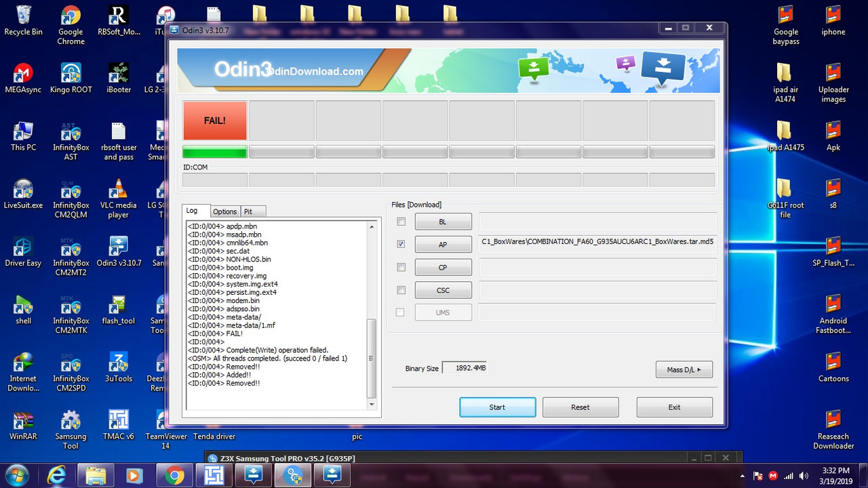This screenshot has height=488, width=868.
Task: Open InfinityBox CM2MT2 shortcut
Action: [x=71, y=257]
